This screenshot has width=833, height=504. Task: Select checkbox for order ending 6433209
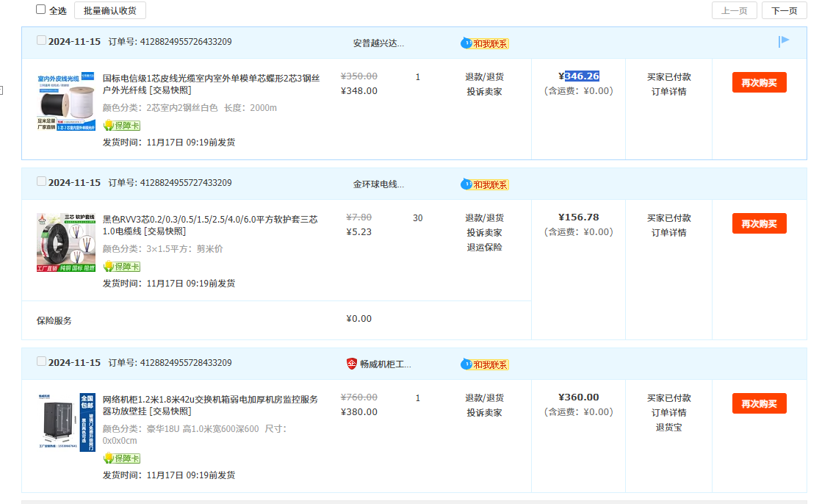tap(41, 40)
